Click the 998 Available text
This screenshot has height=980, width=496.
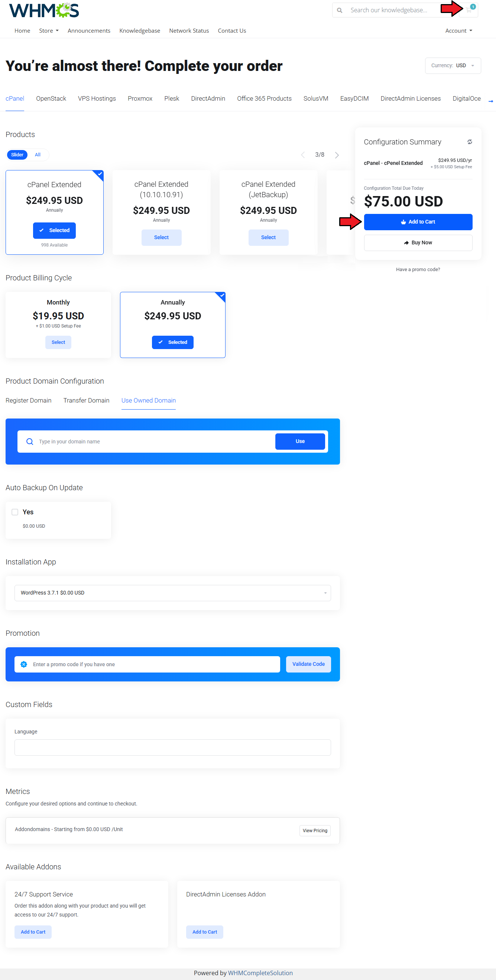coord(55,245)
